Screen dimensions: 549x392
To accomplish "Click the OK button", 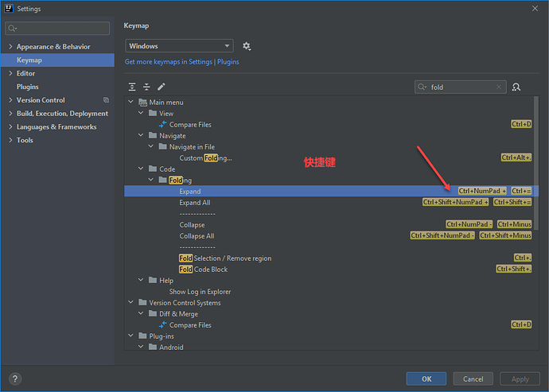I will click(426, 378).
